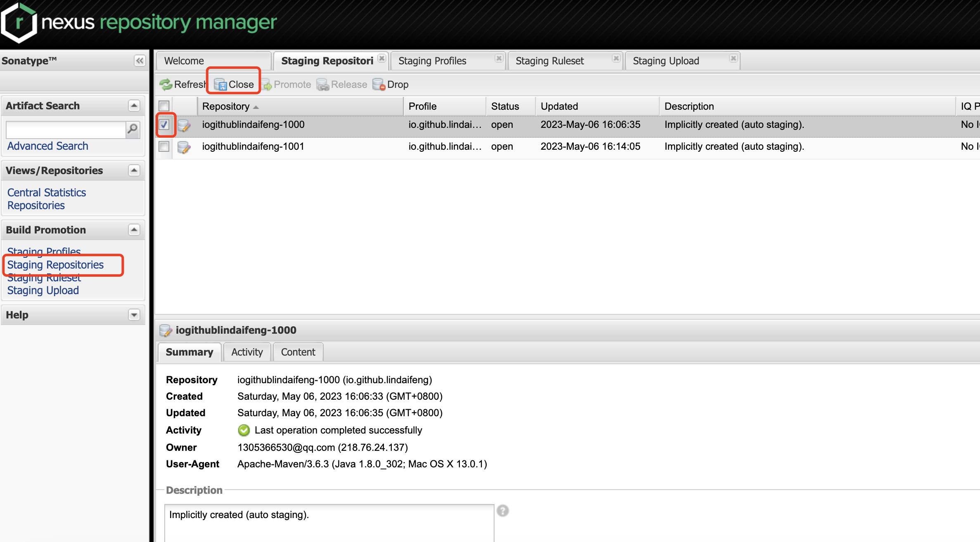Sort by the Description column header

tap(807, 106)
